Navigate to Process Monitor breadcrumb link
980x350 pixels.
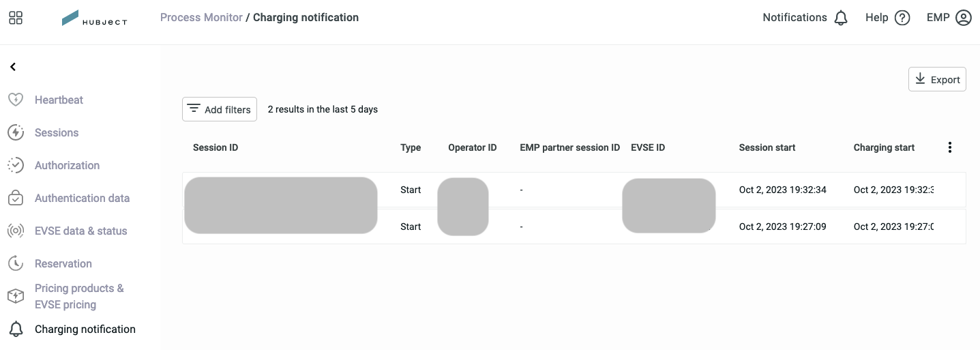[x=201, y=18]
